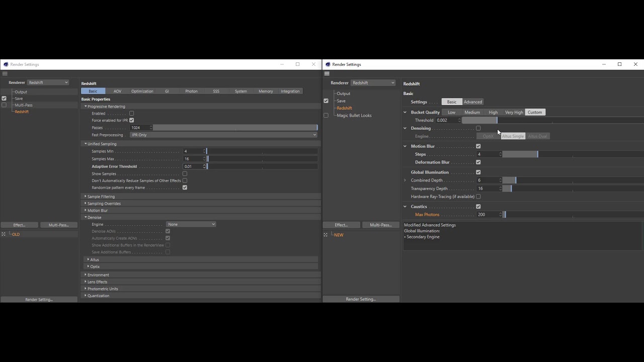Click Effect... button in left window
Image resolution: width=644 pixels, height=362 pixels.
coord(19,225)
